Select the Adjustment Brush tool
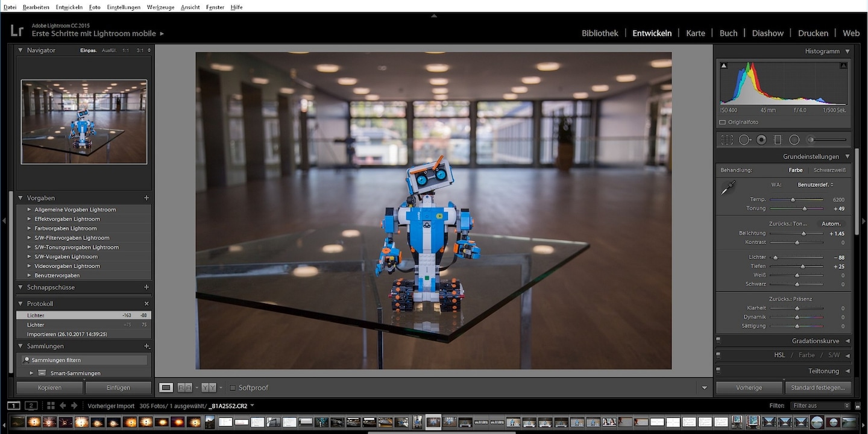The width and height of the screenshot is (868, 434). pyautogui.click(x=829, y=139)
